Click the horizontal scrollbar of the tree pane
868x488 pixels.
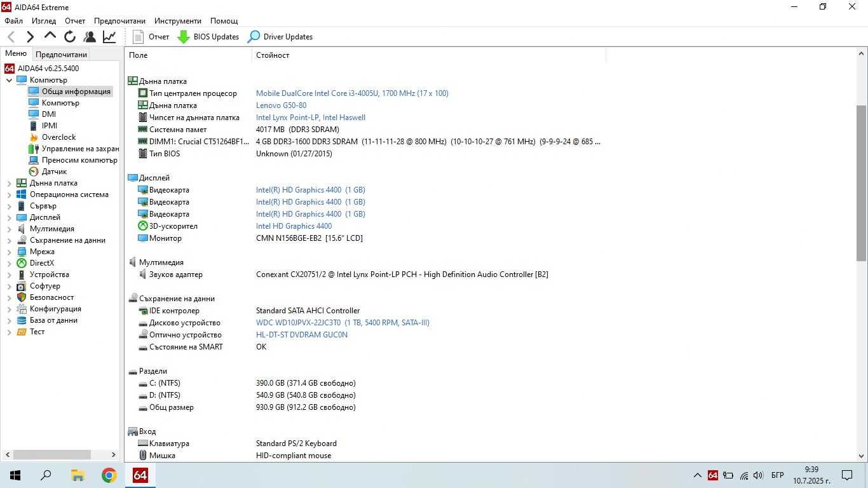pos(52,455)
